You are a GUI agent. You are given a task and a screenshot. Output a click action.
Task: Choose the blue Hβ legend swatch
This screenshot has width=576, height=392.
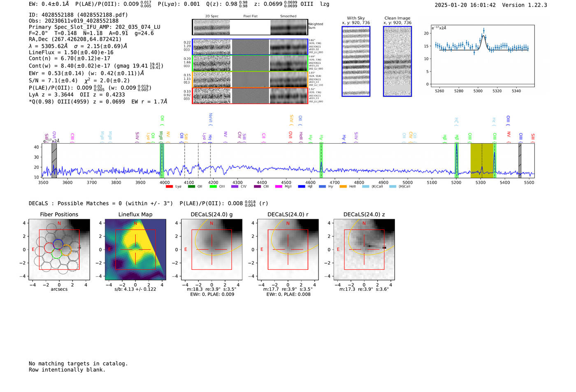(302, 186)
